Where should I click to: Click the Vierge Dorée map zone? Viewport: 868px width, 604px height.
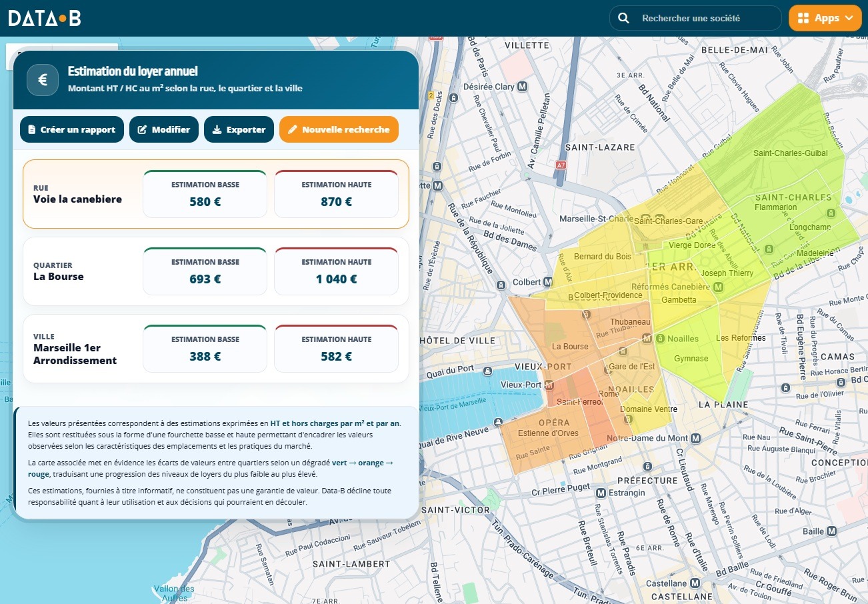tap(692, 245)
